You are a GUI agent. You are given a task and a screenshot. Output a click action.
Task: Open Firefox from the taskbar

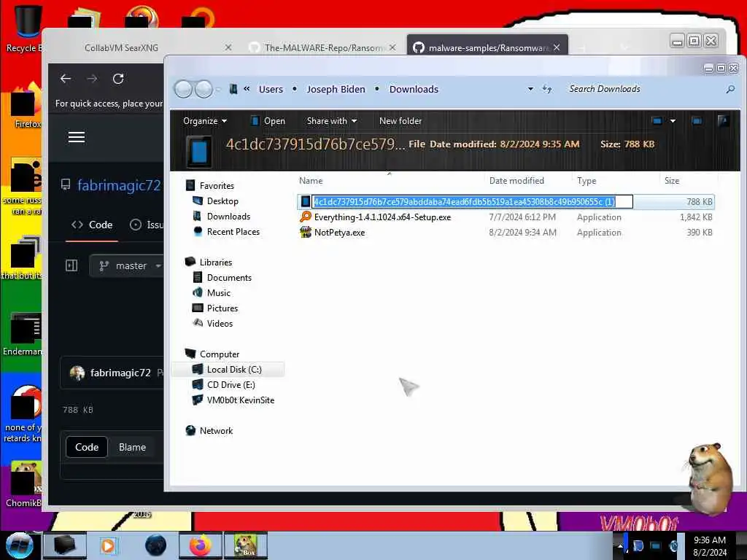coord(201,545)
